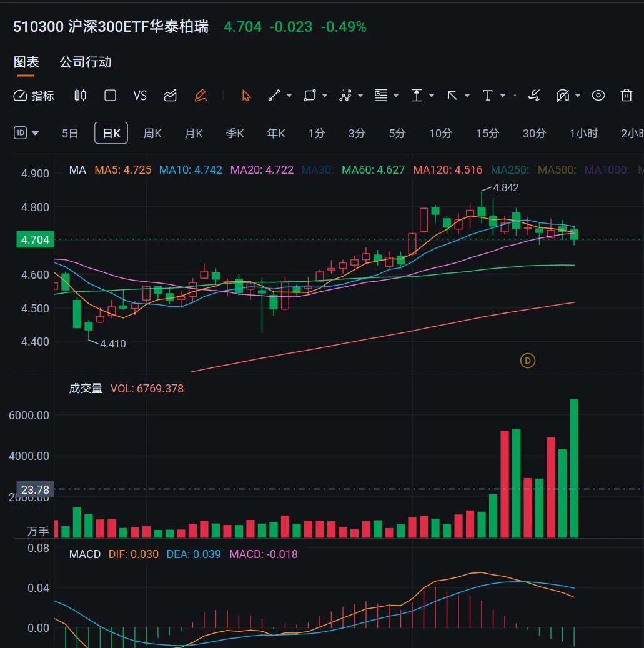Open dropdown arrow beside text tool
This screenshot has height=648, width=644.
502,96
